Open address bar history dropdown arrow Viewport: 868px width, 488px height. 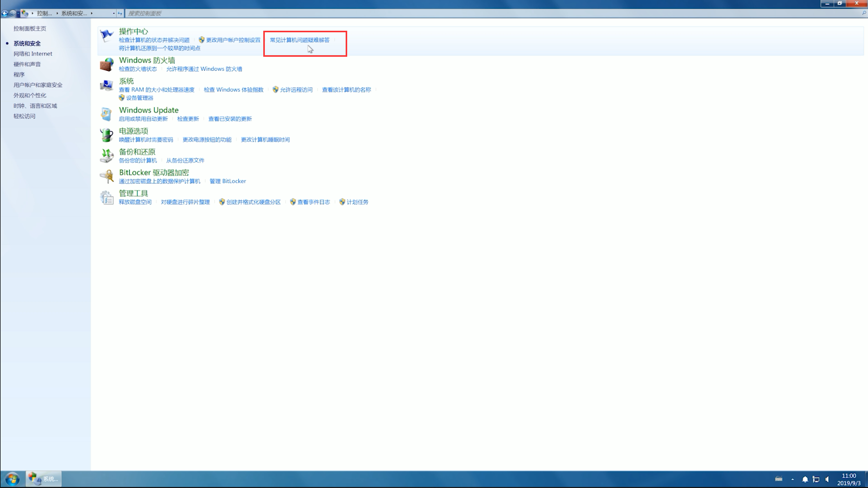114,13
